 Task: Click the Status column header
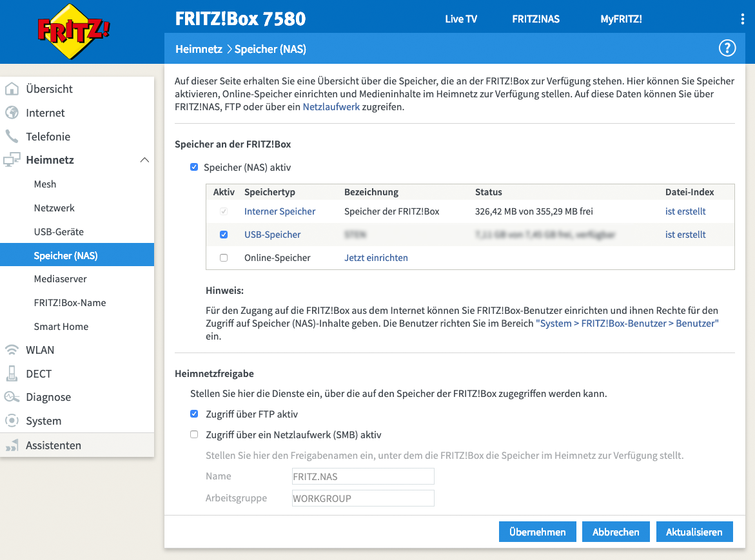tap(488, 192)
